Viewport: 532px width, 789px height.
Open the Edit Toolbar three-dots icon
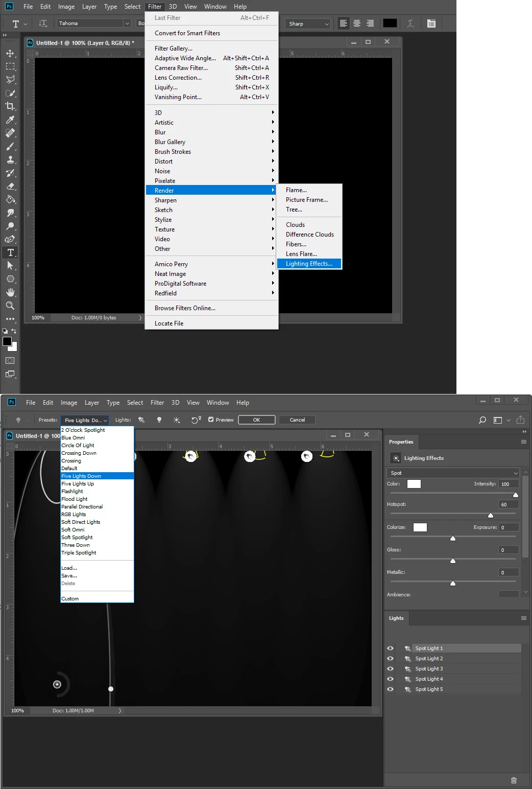coord(10,319)
